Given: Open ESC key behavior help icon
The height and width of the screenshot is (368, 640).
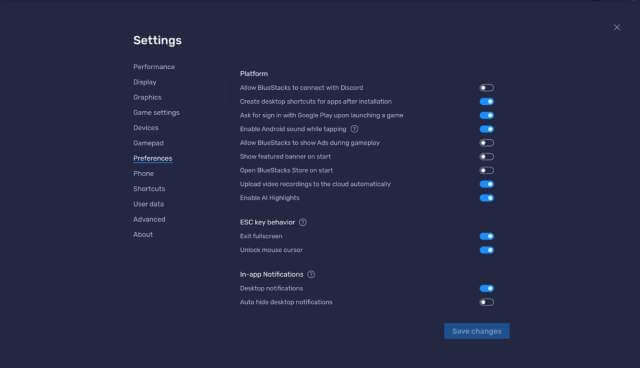Looking at the screenshot, I should pos(302,222).
